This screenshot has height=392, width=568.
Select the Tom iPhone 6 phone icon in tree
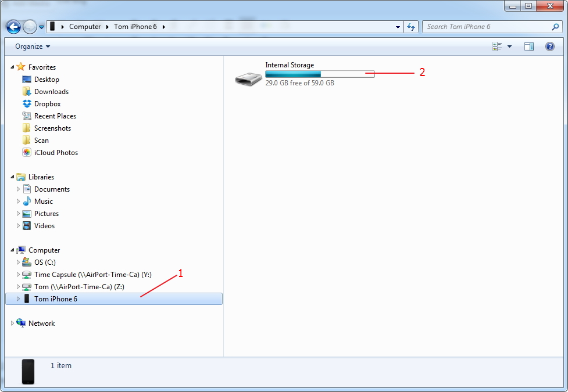27,299
